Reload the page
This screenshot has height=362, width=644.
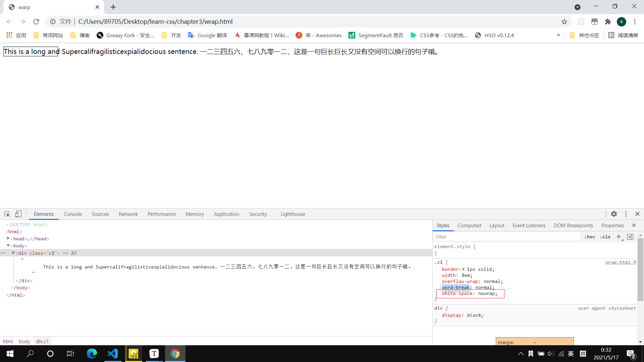point(36,22)
